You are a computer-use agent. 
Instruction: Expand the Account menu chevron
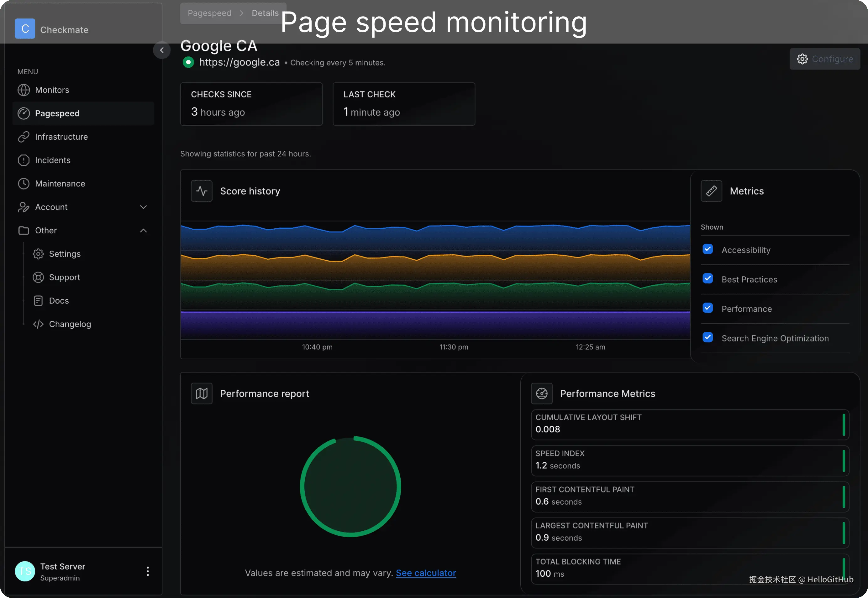coord(143,207)
